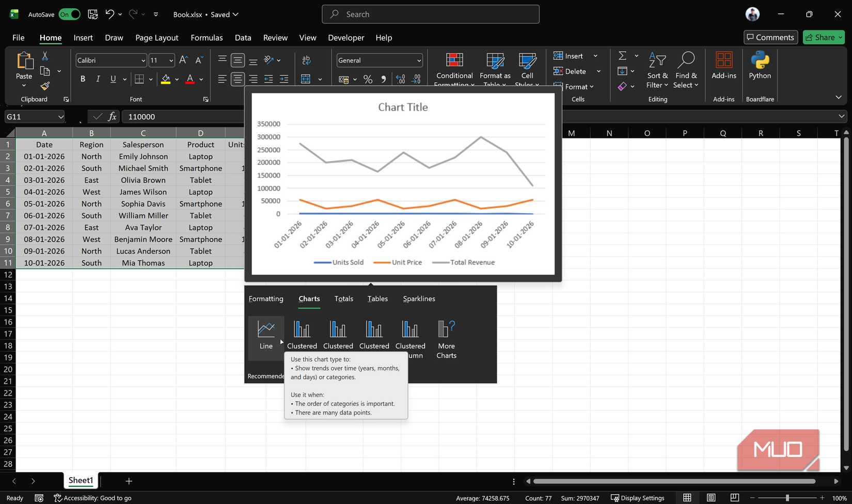Open the General number format dropdown
Viewport: 852px width, 504px height.
click(x=418, y=60)
